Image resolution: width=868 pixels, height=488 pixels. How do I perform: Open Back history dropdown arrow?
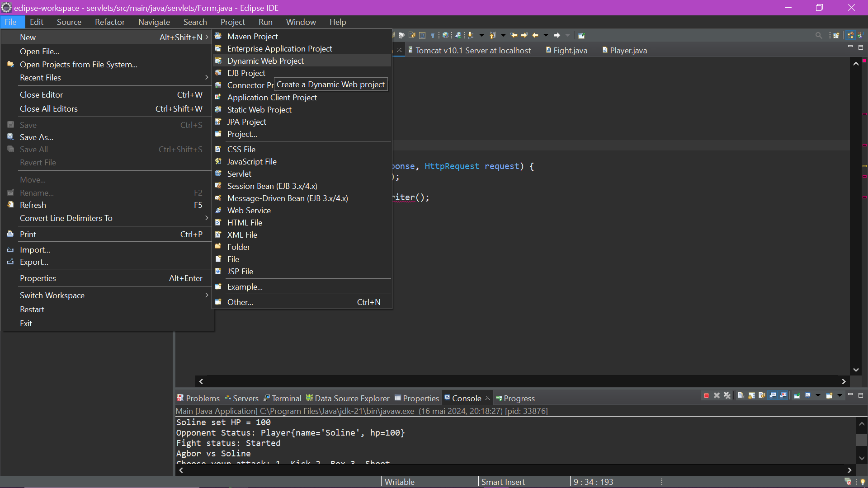click(x=546, y=35)
